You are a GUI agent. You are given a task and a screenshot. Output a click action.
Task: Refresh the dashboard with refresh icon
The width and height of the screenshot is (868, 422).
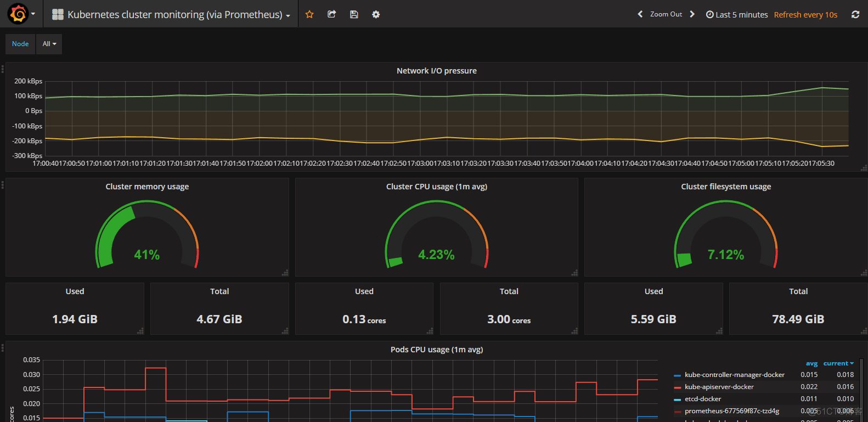pyautogui.click(x=855, y=14)
